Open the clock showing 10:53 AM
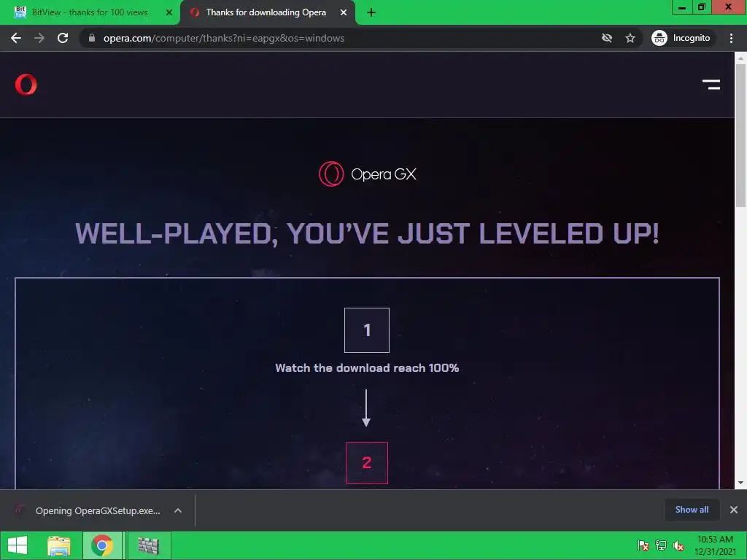Viewport: 747px width, 560px height. click(715, 545)
